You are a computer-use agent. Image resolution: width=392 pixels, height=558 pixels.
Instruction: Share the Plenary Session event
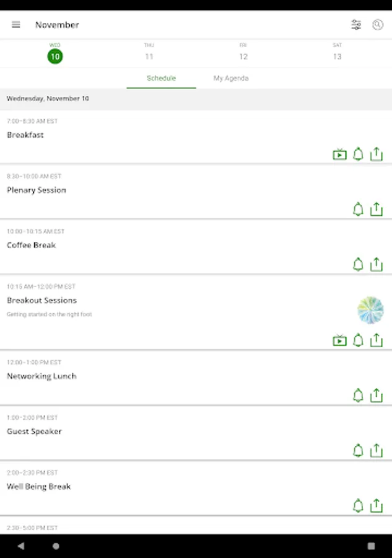coord(376,210)
